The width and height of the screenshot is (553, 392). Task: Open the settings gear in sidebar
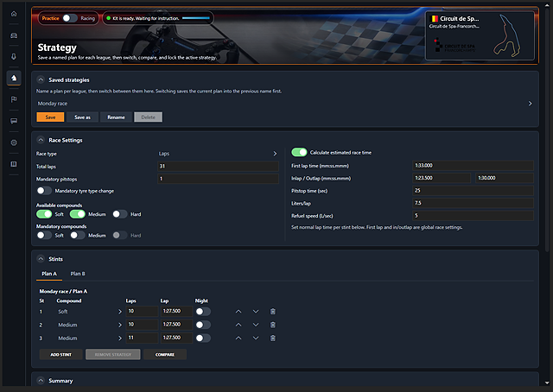[x=14, y=142]
